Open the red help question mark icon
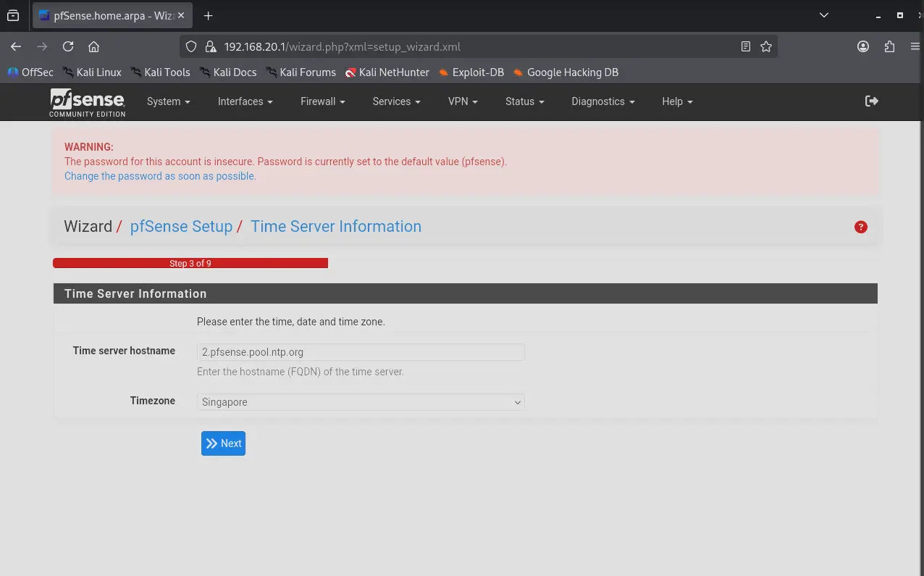The height and width of the screenshot is (576, 924). pyautogui.click(x=861, y=227)
